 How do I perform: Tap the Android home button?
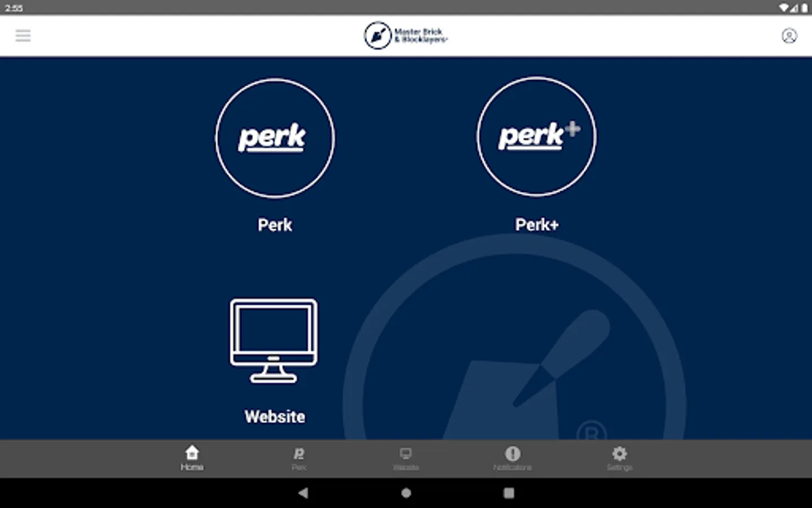point(406,493)
